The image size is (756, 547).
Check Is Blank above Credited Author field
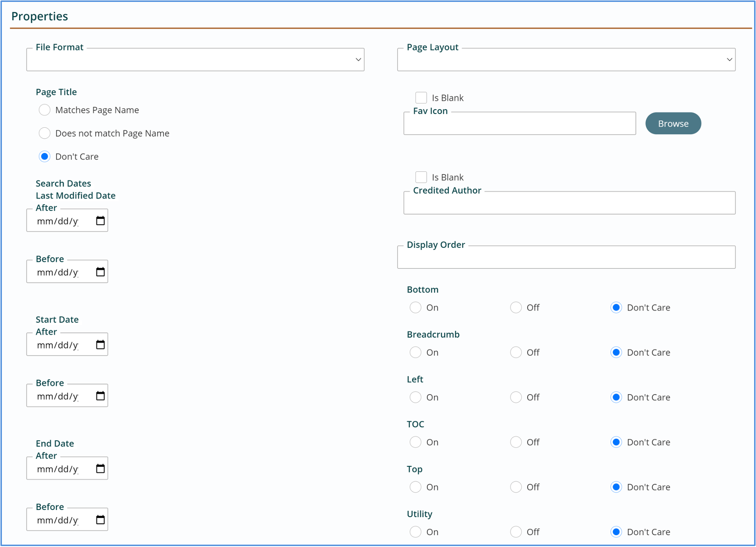[421, 177]
